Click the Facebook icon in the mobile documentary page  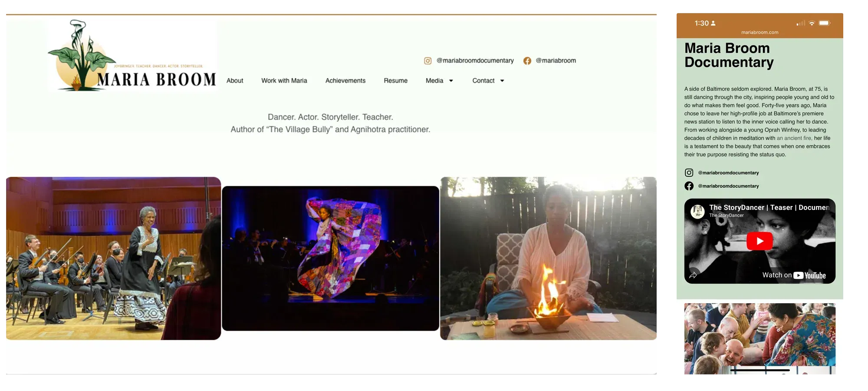click(x=689, y=186)
